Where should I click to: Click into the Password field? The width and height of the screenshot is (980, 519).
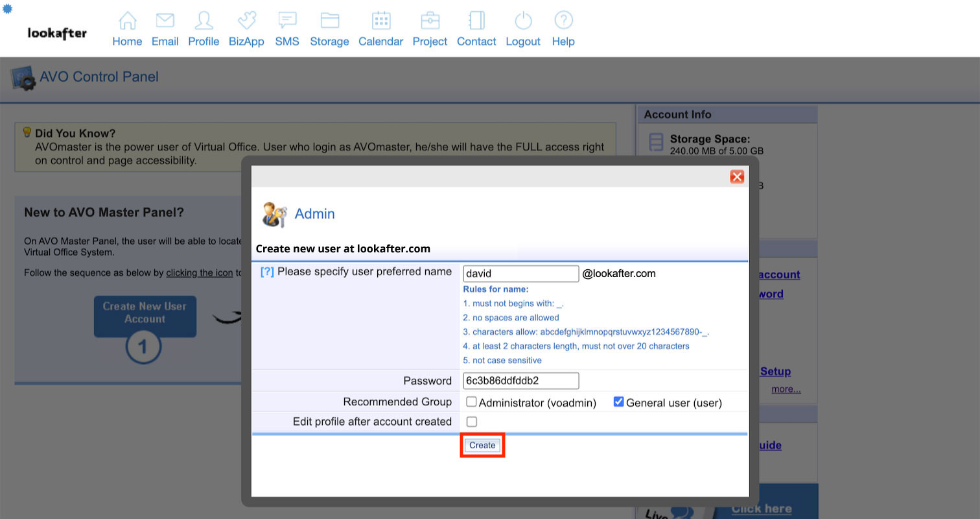[520, 381]
